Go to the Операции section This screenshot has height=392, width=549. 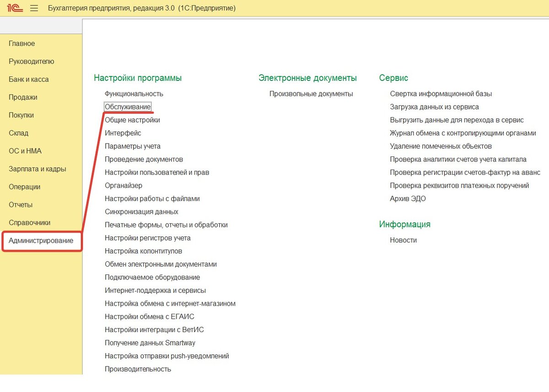click(x=25, y=187)
